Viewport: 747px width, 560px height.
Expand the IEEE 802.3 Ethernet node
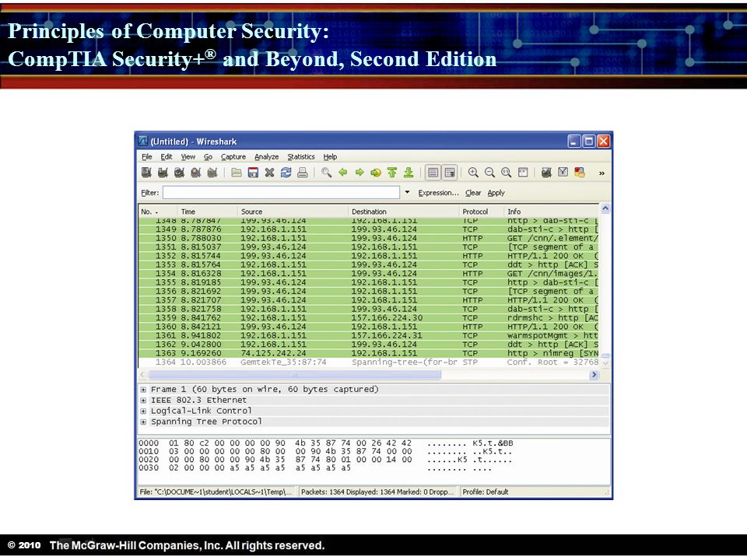[143, 401]
